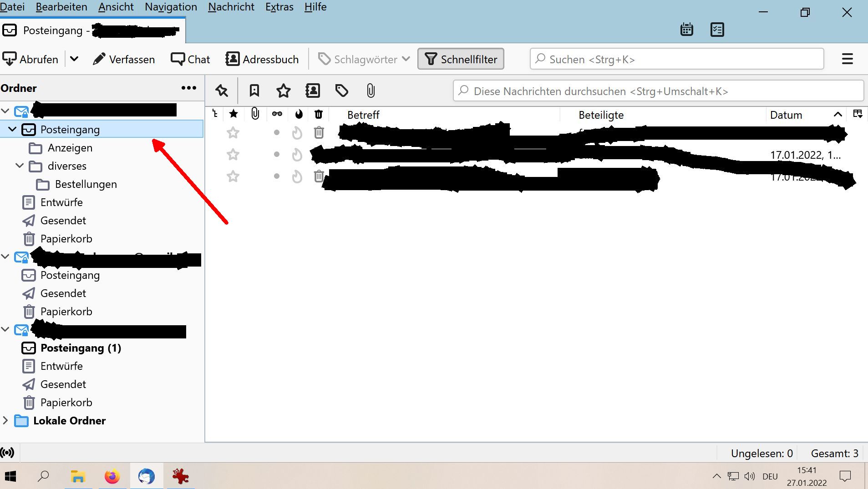Toggle read status dot of first message
The image size is (868, 489).
[276, 132]
